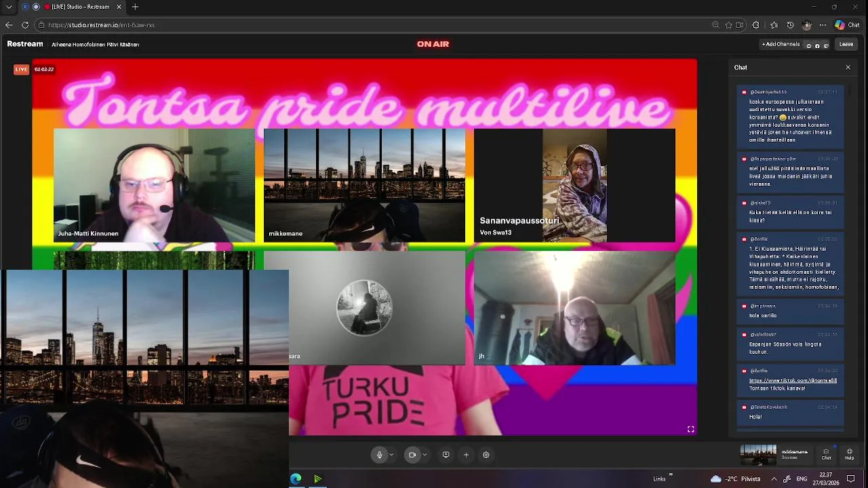Image resolution: width=868 pixels, height=488 pixels.
Task: Go back in the browser
Action: pyautogui.click(x=9, y=25)
